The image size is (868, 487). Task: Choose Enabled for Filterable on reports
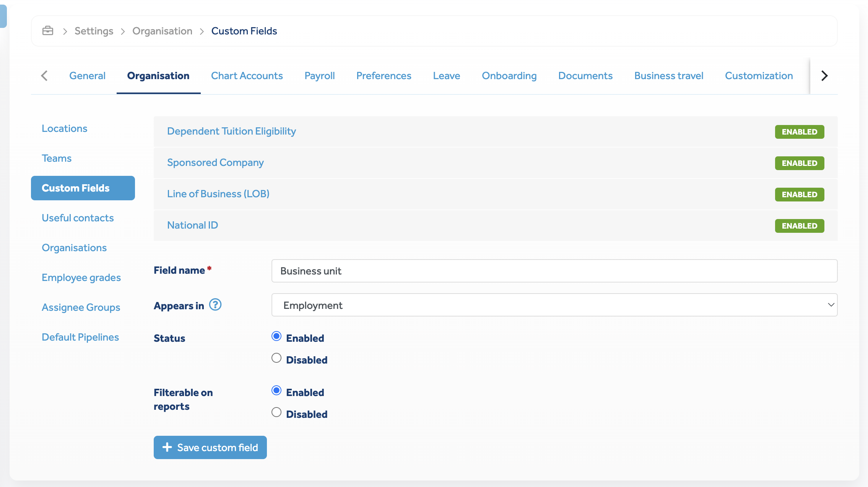[x=276, y=391]
